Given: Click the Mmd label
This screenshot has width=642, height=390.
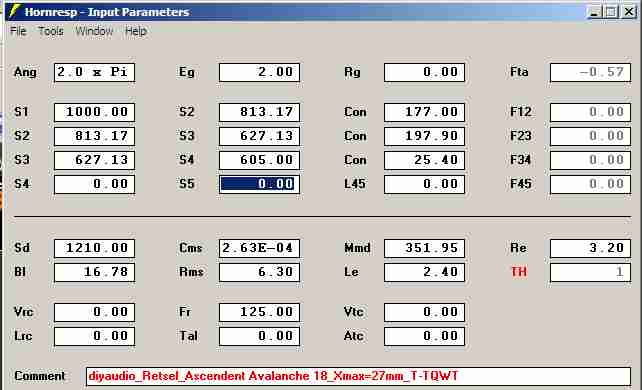Looking at the screenshot, I should (357, 248).
